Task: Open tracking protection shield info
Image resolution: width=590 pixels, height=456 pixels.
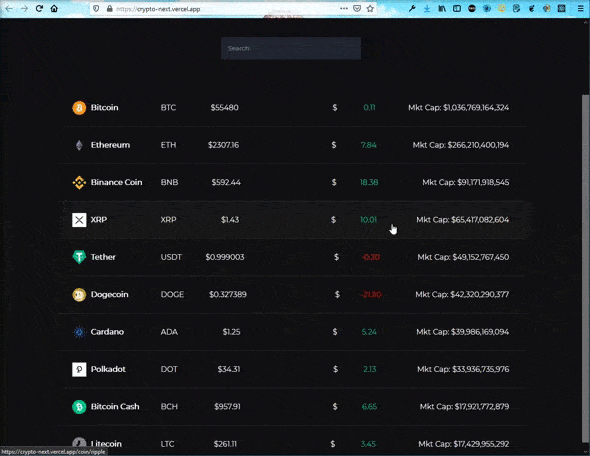Action: (x=96, y=9)
